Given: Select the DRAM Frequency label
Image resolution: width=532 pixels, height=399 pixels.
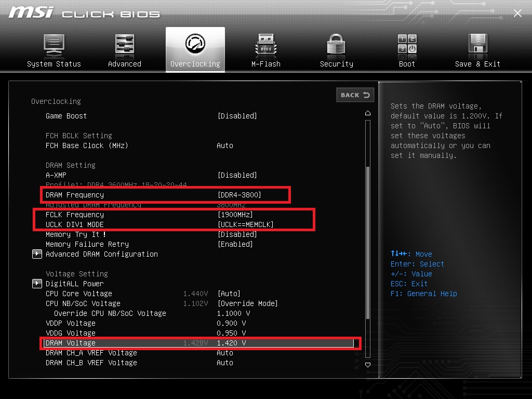Looking at the screenshot, I should click(75, 195).
